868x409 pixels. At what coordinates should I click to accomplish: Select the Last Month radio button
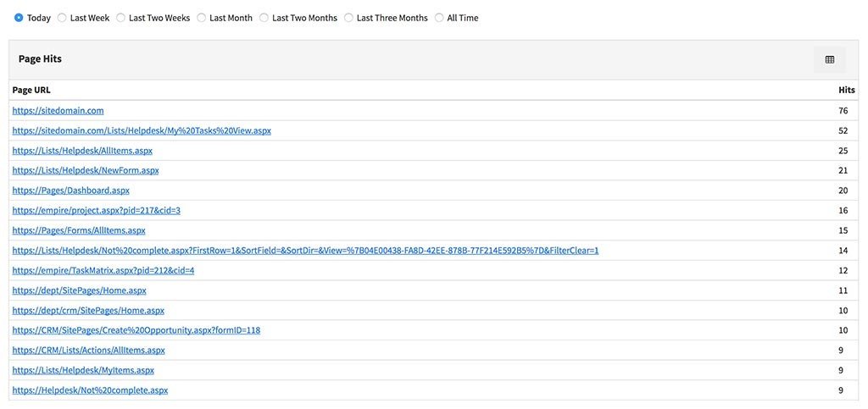[202, 18]
